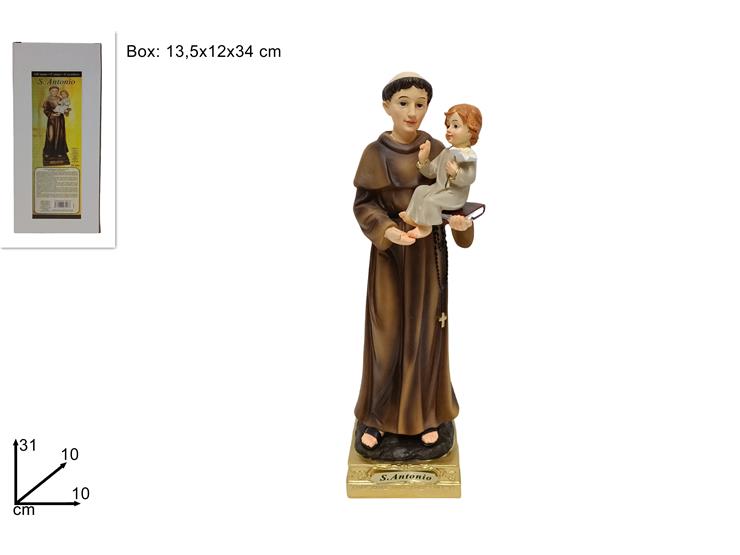Click the small gold cross on the rosary
Viewport: 740px width, 555px height.
click(x=443, y=320)
